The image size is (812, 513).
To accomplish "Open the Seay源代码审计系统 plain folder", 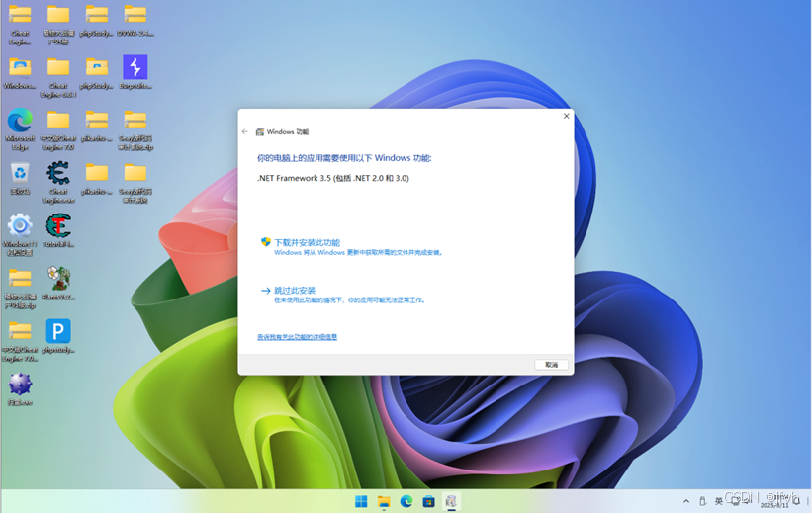I will point(135,183).
